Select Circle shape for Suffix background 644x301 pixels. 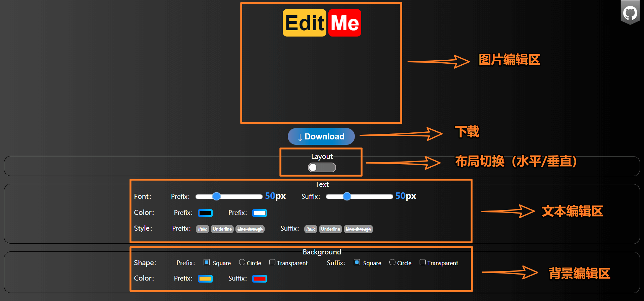[392, 262]
